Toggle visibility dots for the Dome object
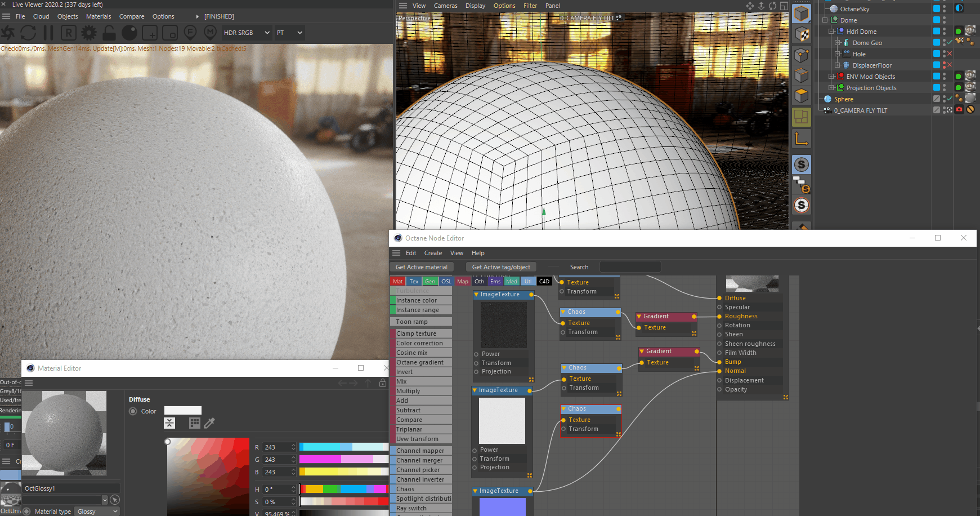Screen dimensions: 980x516 (x=945, y=20)
